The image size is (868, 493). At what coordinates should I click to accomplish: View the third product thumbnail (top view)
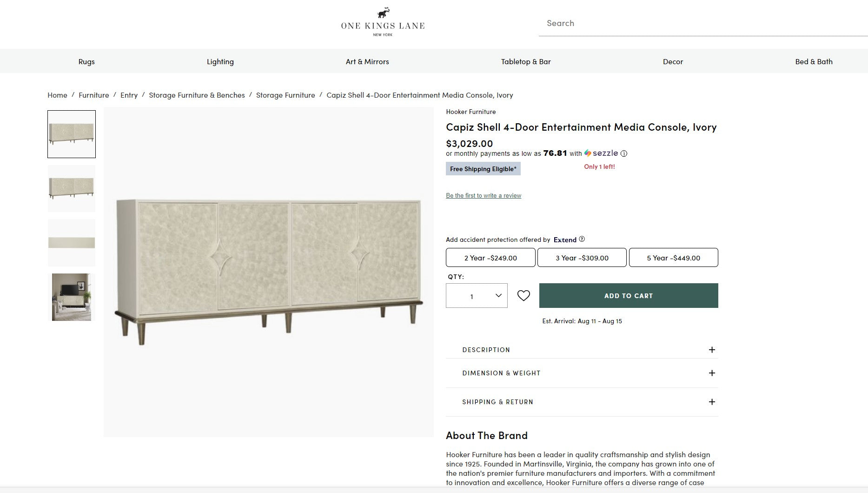pyautogui.click(x=72, y=243)
